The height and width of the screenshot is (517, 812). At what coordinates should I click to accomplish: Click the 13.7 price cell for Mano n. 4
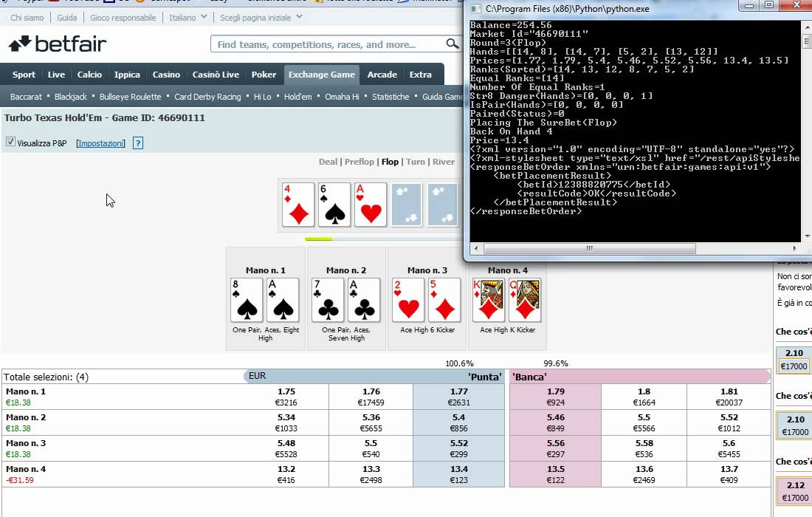point(729,474)
